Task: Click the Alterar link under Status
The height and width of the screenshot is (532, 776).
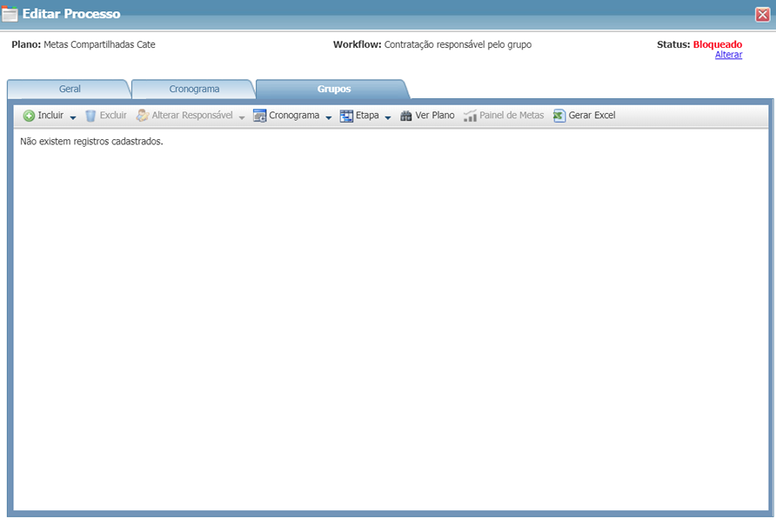Action: (728, 55)
